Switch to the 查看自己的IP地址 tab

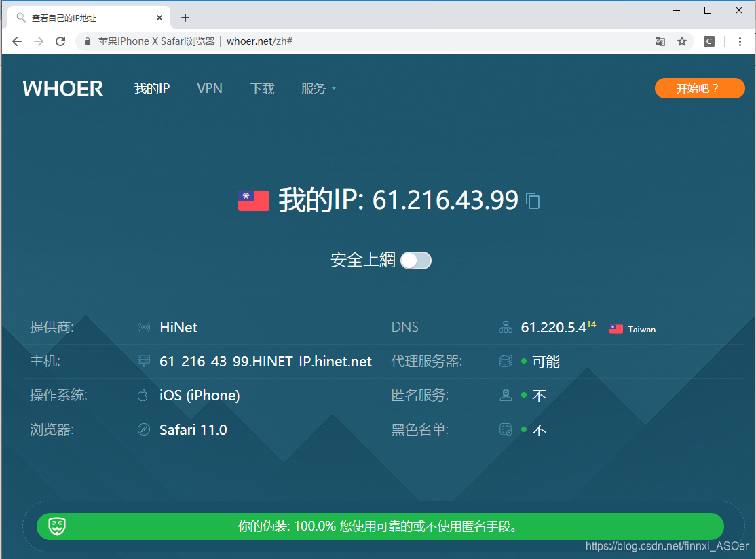[89, 18]
